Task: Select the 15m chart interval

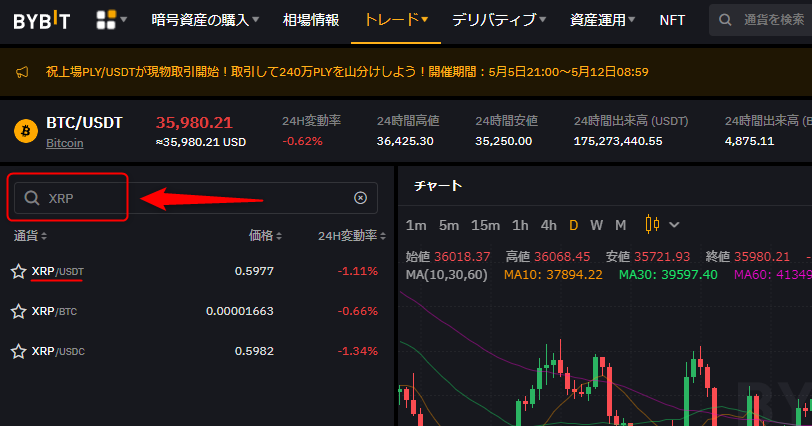Action: [485, 225]
